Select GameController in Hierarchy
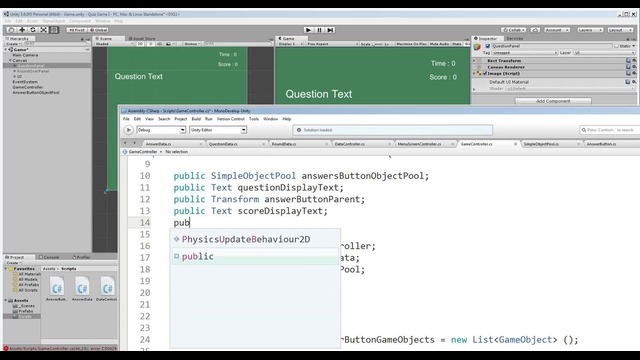 pos(28,87)
